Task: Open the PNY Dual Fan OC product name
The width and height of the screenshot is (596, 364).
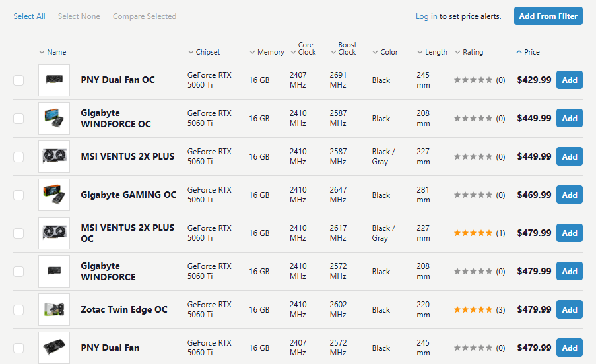Action: click(x=118, y=80)
